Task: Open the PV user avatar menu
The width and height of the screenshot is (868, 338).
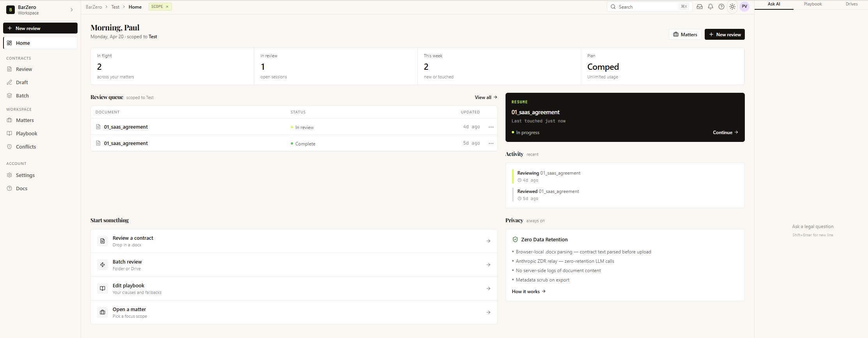Action: click(744, 7)
